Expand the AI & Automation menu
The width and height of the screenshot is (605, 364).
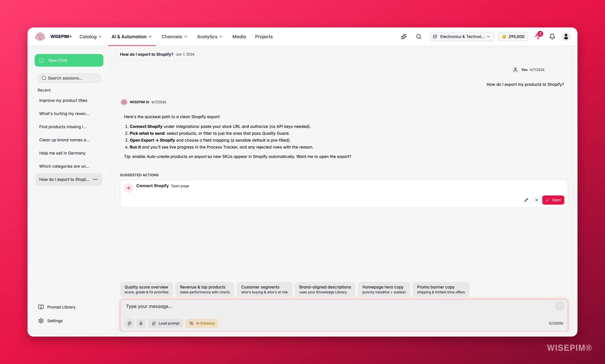[132, 37]
